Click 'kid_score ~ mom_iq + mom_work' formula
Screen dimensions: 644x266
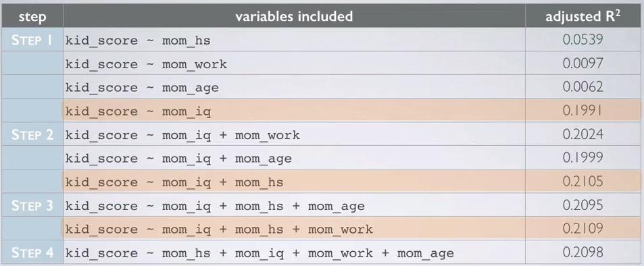tap(182, 135)
